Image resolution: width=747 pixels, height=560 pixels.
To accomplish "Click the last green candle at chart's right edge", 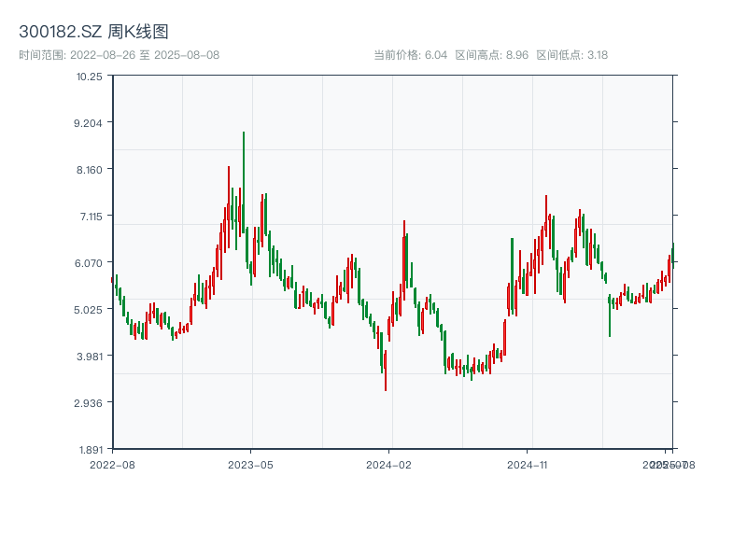I will 673,256.
